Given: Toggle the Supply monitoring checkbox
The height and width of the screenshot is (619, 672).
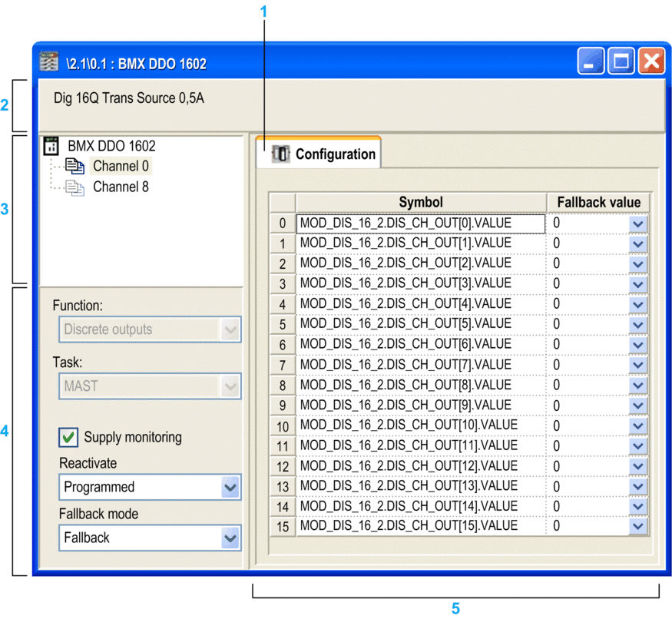Looking at the screenshot, I should (68, 437).
